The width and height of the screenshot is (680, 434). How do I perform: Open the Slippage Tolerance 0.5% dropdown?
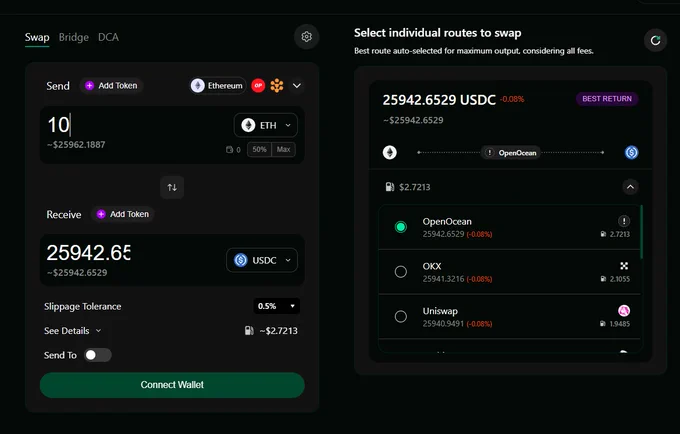pyautogui.click(x=276, y=306)
